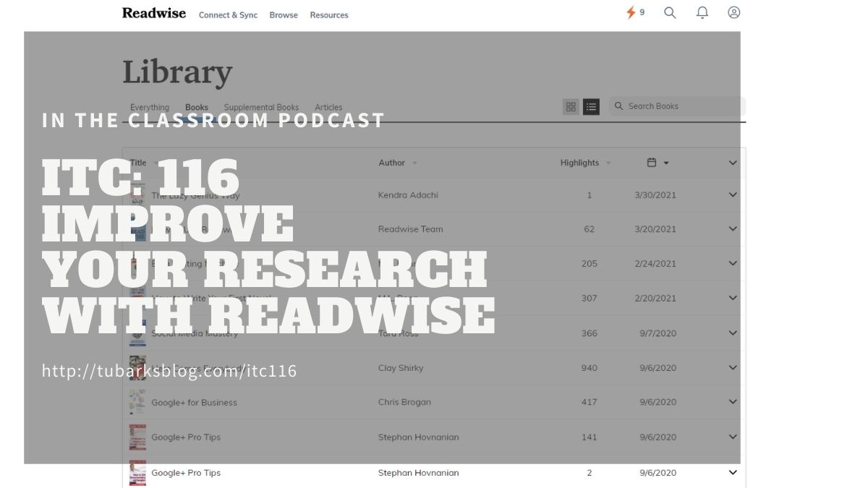The image size is (868, 488).
Task: Click the lightning bolt streak icon
Action: tap(631, 12)
